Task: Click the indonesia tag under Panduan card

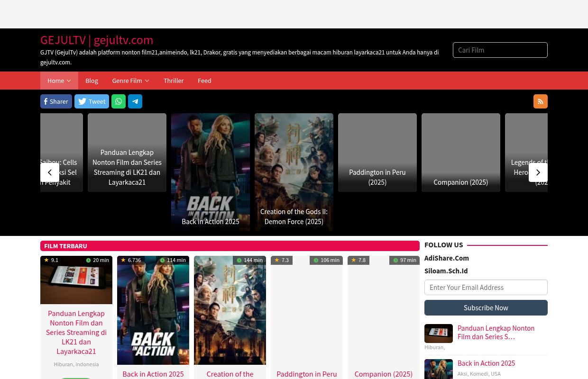Action: [x=87, y=364]
